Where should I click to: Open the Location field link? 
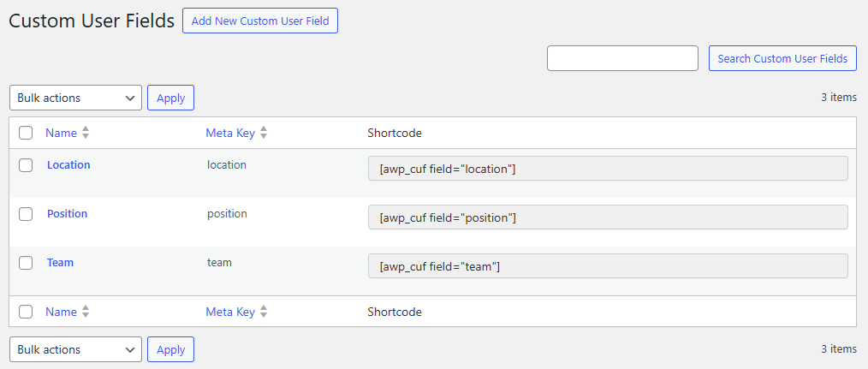pyautogui.click(x=68, y=164)
